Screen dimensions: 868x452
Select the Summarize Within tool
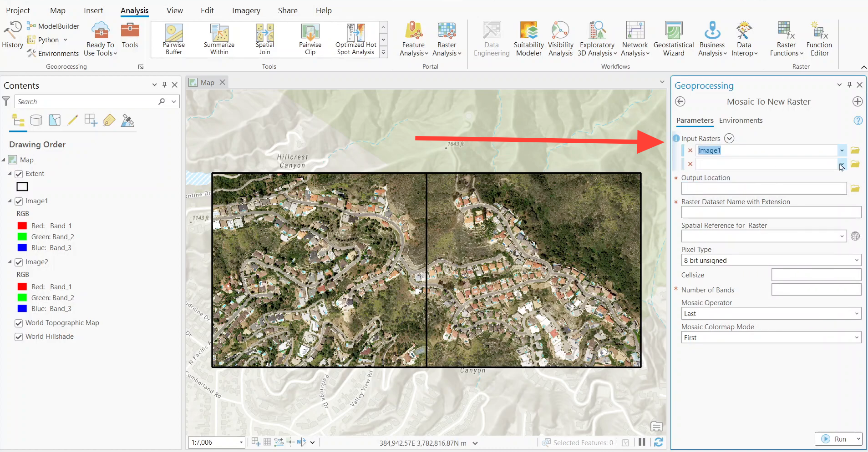click(219, 39)
